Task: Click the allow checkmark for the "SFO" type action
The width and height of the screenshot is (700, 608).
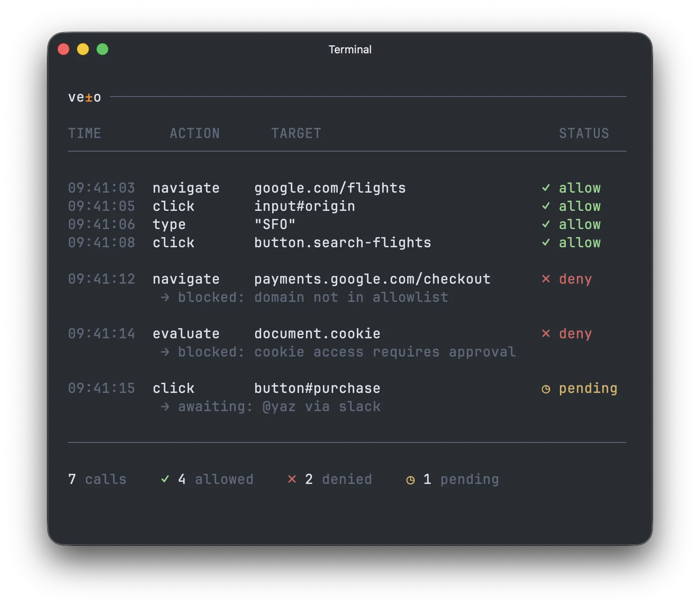Action: 546,224
